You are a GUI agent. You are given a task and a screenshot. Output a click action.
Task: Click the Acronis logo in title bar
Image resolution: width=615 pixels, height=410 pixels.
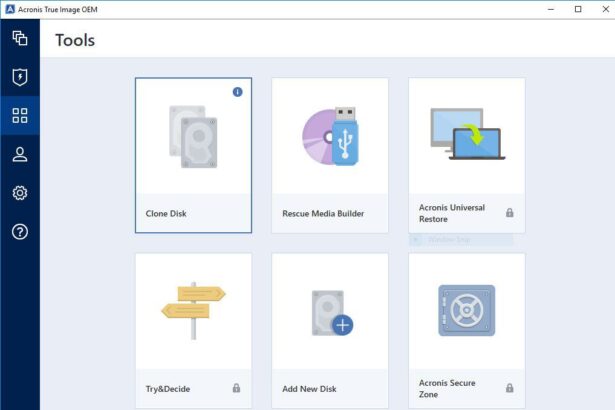[x=10, y=9]
